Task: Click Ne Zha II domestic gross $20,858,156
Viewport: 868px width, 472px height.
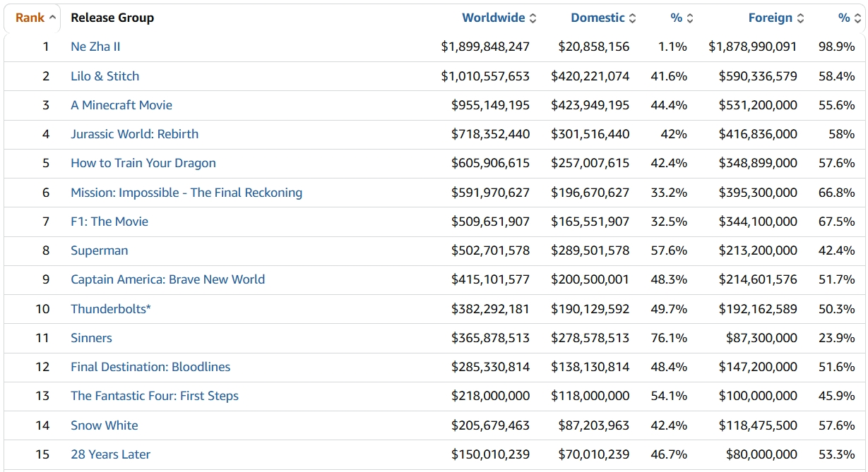Action: coord(594,47)
